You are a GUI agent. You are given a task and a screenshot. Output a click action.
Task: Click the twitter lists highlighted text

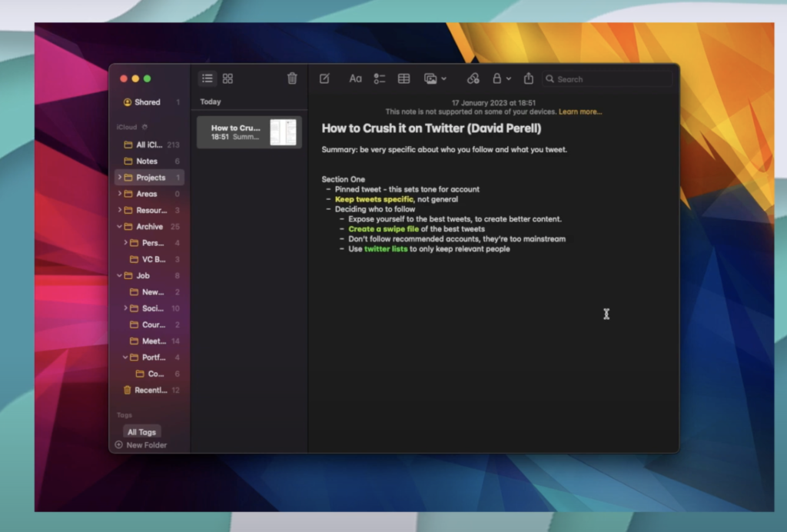pos(386,249)
